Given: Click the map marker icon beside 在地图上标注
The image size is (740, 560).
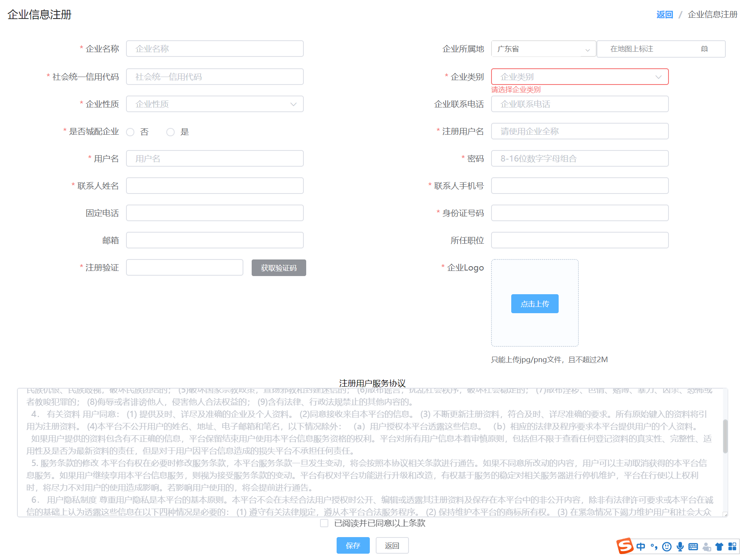Looking at the screenshot, I should (704, 49).
